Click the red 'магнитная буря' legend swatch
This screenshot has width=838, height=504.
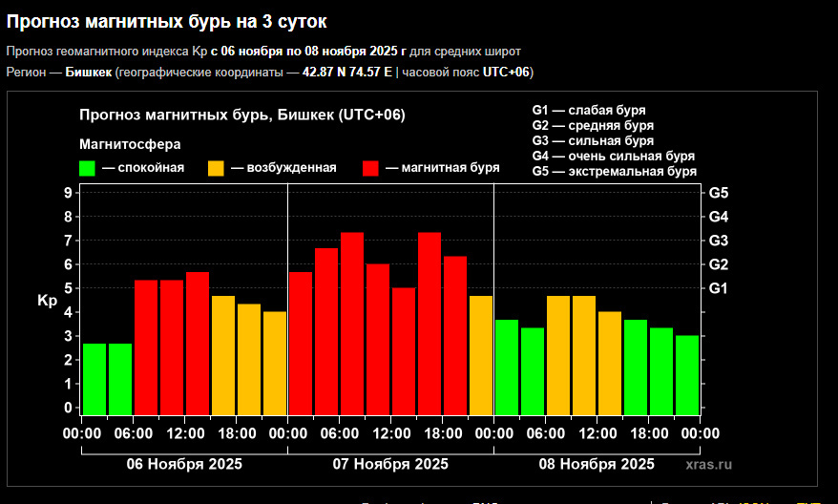[371, 168]
